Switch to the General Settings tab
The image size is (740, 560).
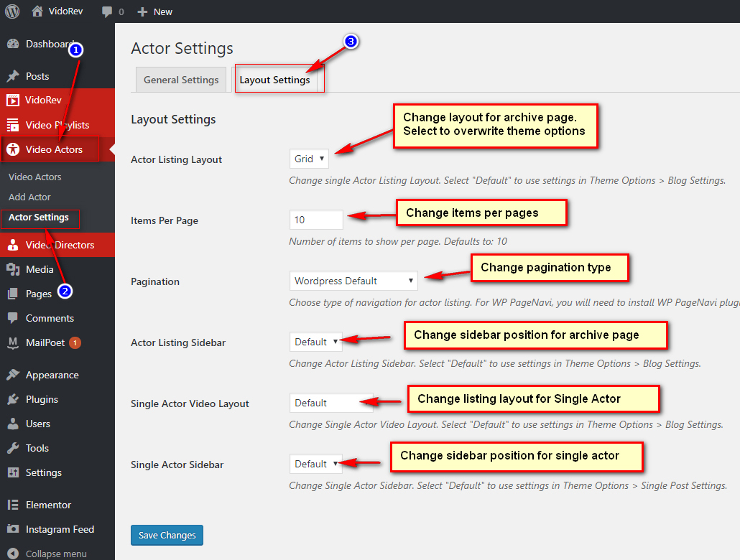point(181,80)
